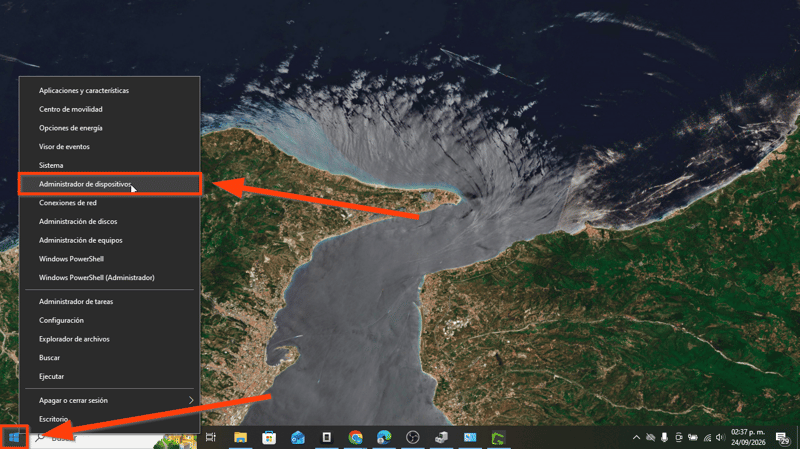Screen dimensions: 800x449
Task: Open the green logo app on taskbar
Action: coord(498,438)
